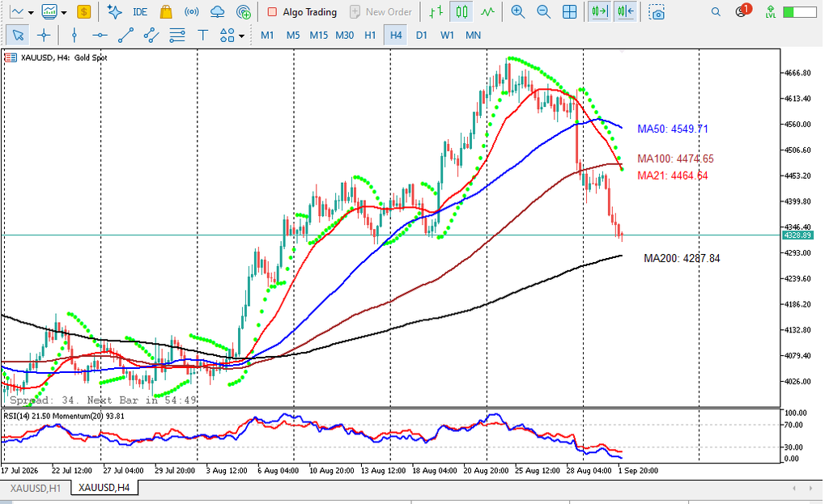Open the IDE MetaEditor button
This screenshot has height=504, width=829.
click(140, 11)
